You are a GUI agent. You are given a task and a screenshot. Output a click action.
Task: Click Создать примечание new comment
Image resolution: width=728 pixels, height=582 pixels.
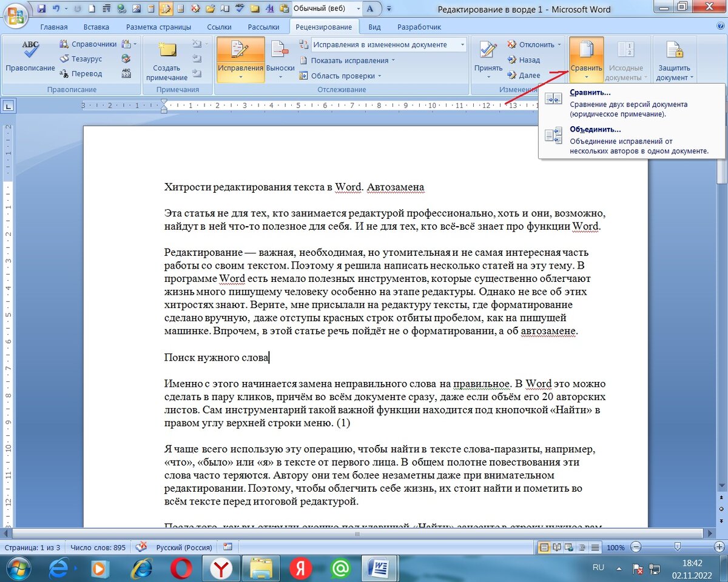(166, 61)
